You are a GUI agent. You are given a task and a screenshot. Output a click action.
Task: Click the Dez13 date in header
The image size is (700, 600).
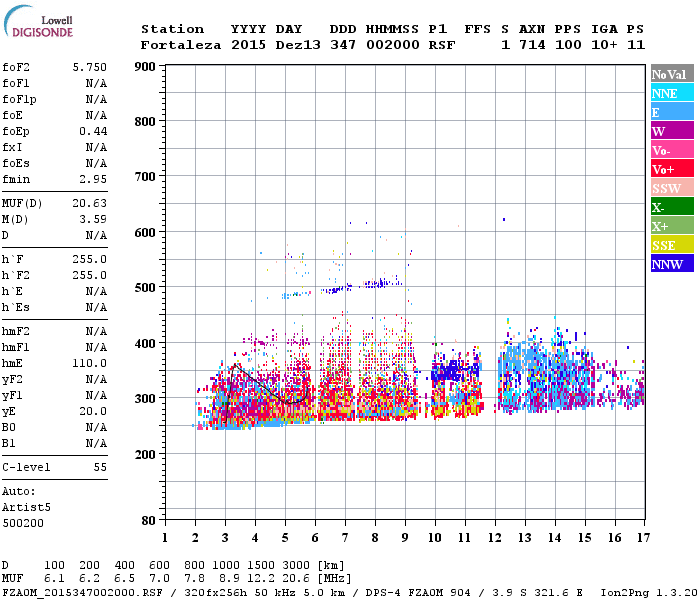tap(298, 45)
